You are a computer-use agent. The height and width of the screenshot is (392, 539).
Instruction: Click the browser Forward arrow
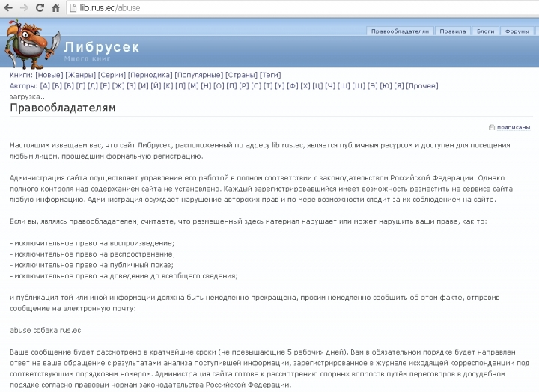point(24,7)
